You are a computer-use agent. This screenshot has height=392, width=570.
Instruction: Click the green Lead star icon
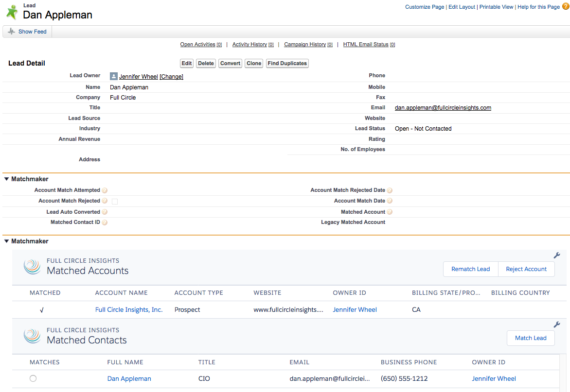coord(12,12)
